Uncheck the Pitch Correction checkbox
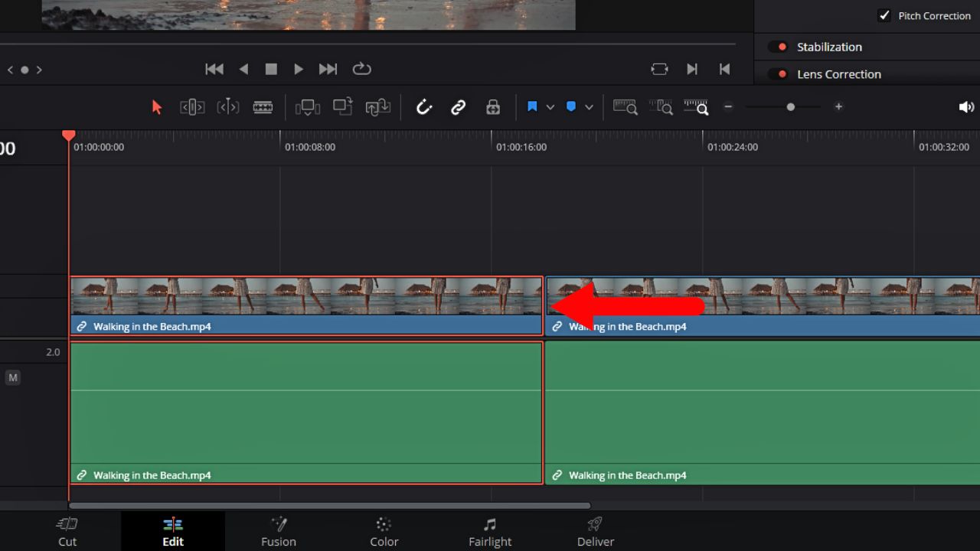Viewport: 980px width, 551px height. point(884,15)
